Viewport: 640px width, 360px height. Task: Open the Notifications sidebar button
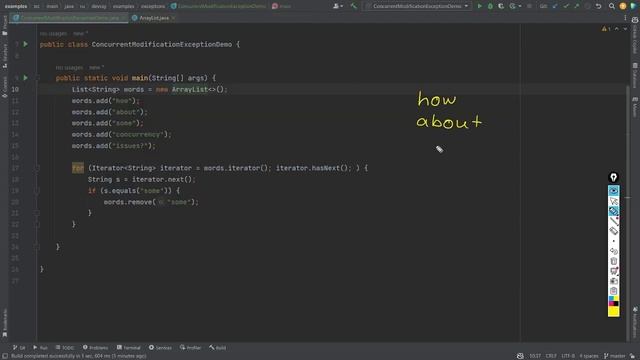point(635,322)
